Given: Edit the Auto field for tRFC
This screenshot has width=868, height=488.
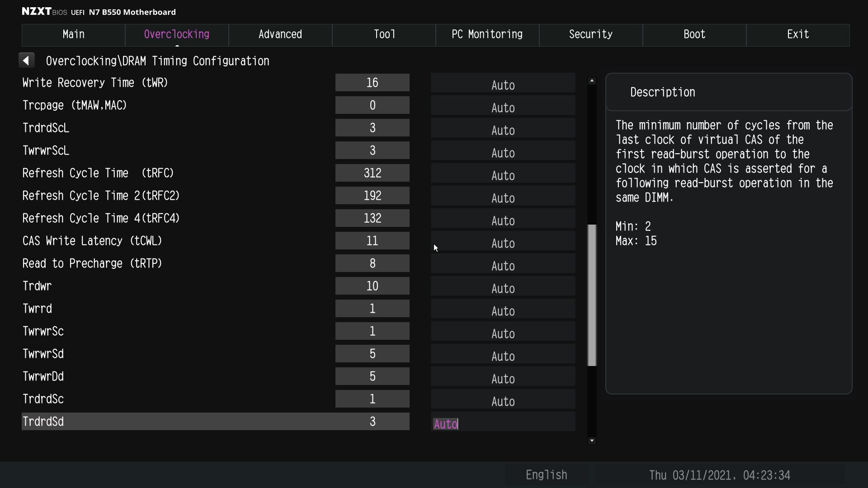Looking at the screenshot, I should [x=503, y=175].
